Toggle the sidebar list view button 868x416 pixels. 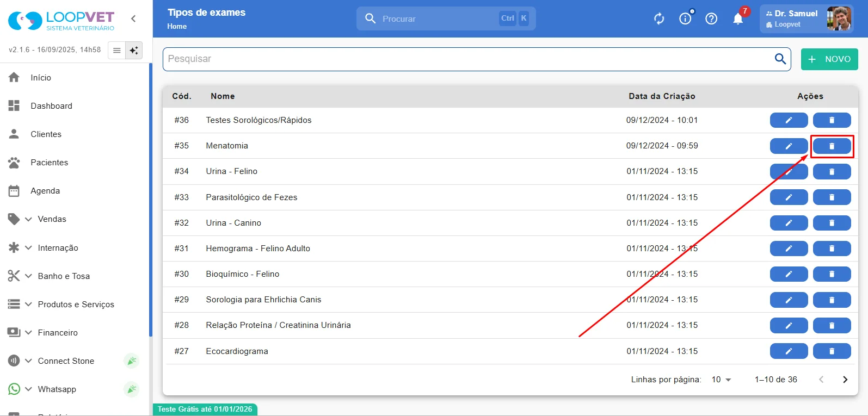pyautogui.click(x=116, y=51)
